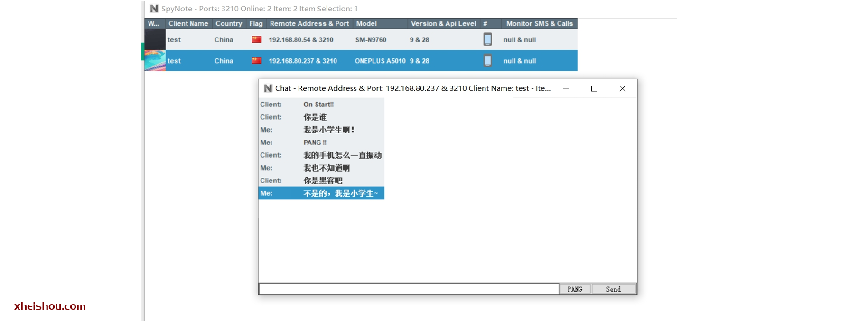Viewport: 868px width, 324px height.
Task: Select the dark wallpaper thumbnail of first client
Action: tap(155, 39)
